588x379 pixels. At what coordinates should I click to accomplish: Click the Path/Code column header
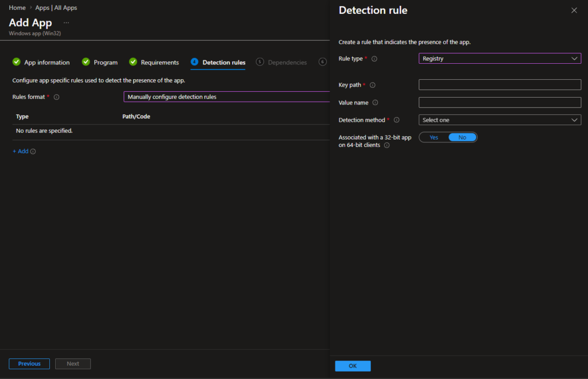coord(136,117)
